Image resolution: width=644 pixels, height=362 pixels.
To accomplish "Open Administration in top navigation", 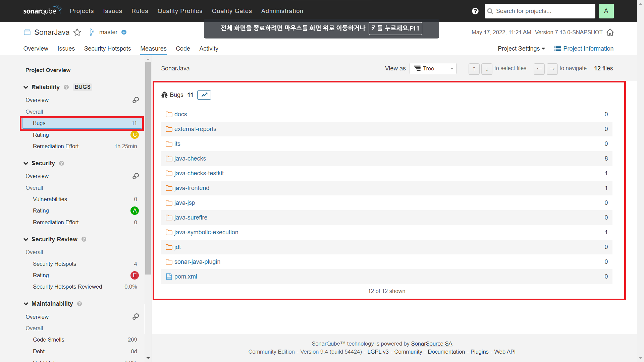I will (x=282, y=11).
